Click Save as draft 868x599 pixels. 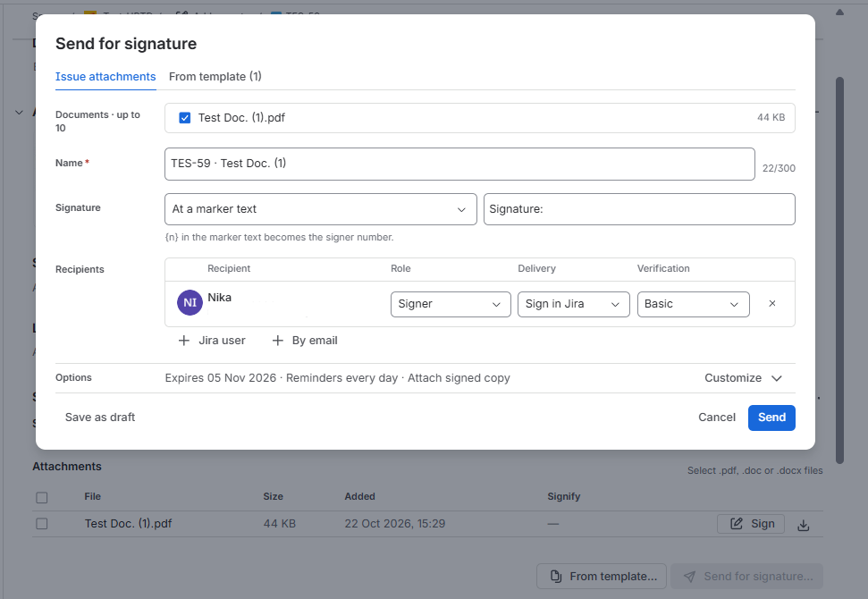click(x=99, y=418)
